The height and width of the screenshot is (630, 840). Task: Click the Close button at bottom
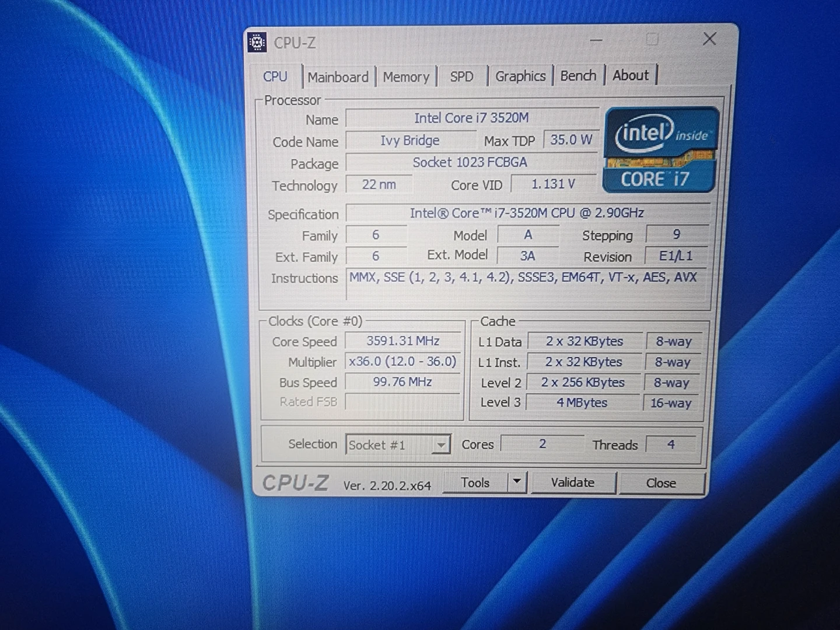click(x=661, y=483)
